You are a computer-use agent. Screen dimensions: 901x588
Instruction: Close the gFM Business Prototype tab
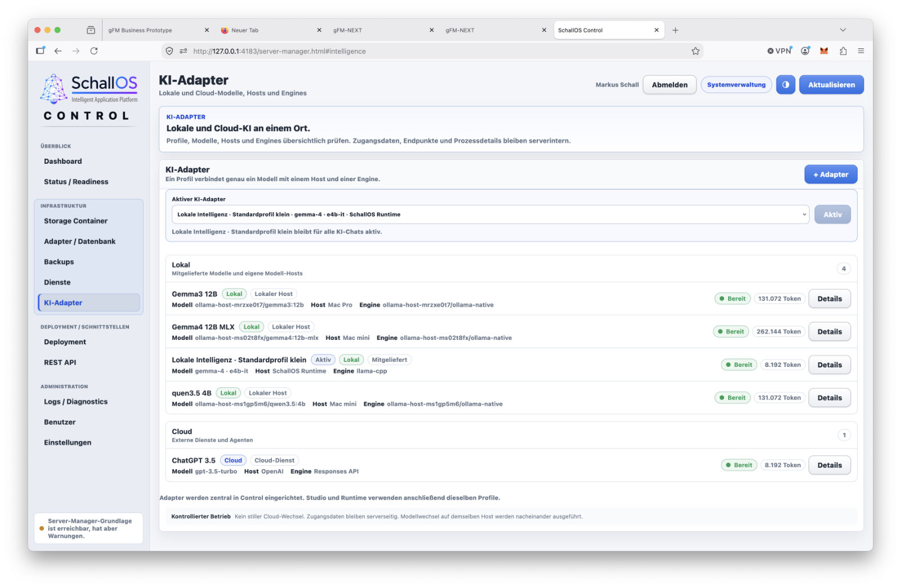(207, 30)
